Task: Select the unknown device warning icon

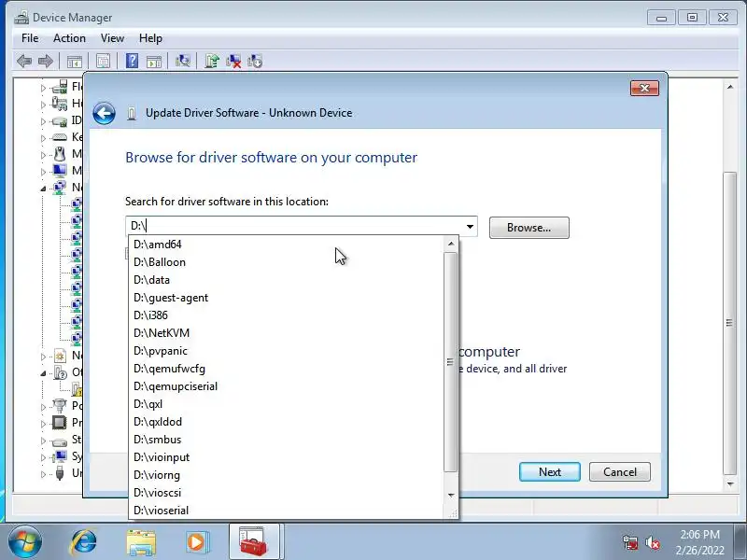Action: 77,389
